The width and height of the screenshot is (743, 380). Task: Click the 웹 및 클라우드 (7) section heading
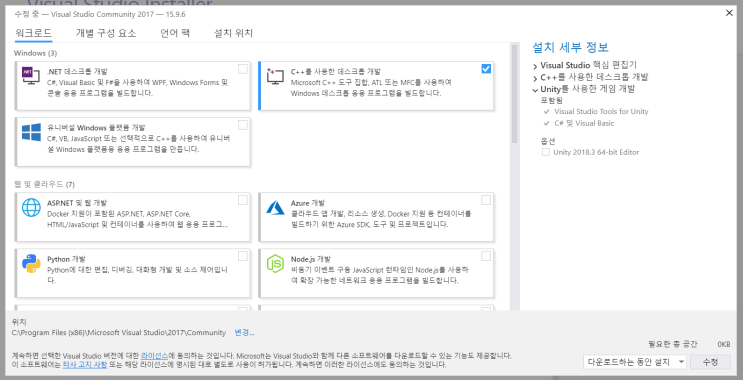(x=45, y=184)
